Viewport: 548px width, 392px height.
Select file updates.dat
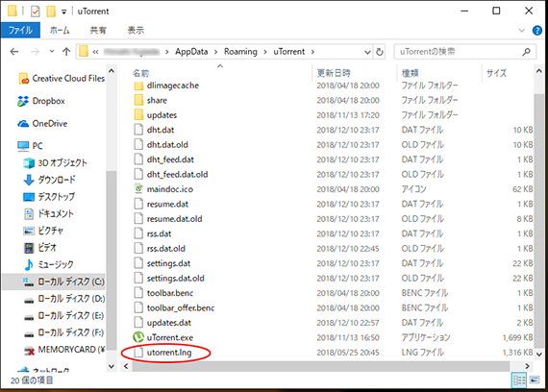point(169,323)
